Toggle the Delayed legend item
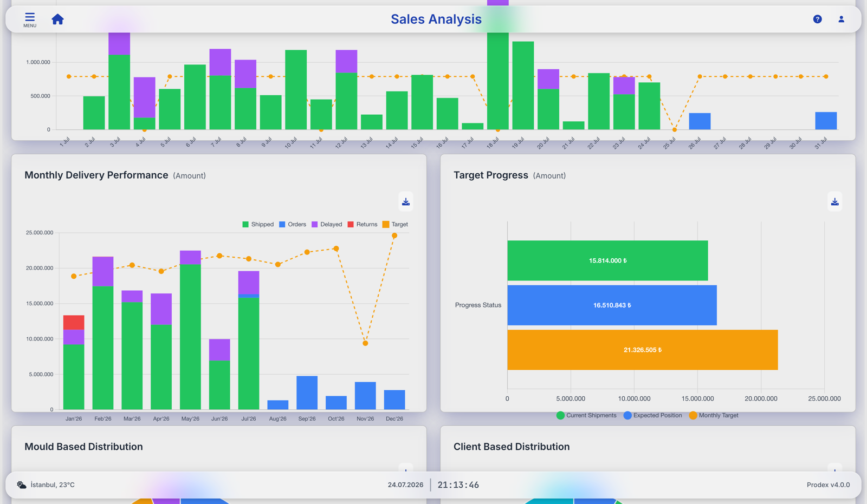Viewport: 867px width, 504px height. click(x=327, y=224)
